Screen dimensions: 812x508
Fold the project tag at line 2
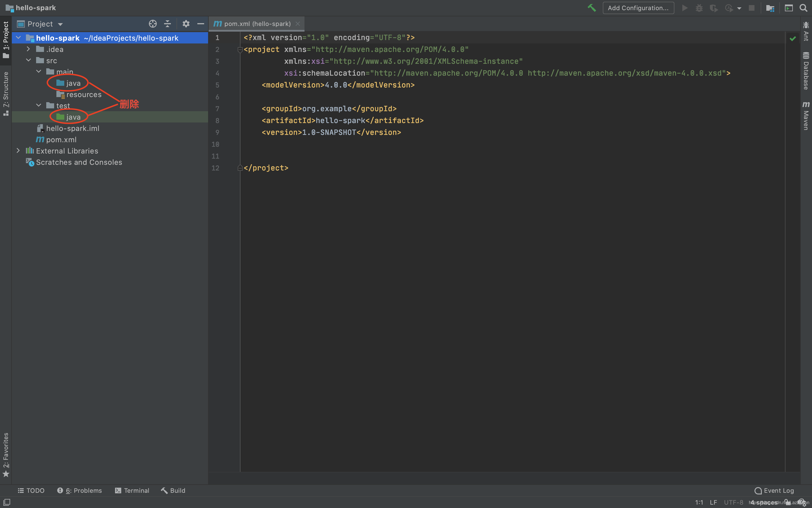240,50
